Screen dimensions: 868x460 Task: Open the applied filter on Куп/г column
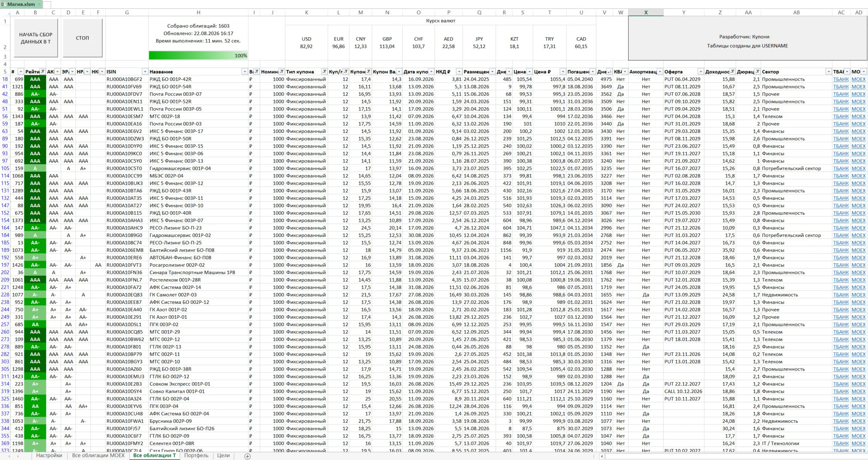pos(346,72)
